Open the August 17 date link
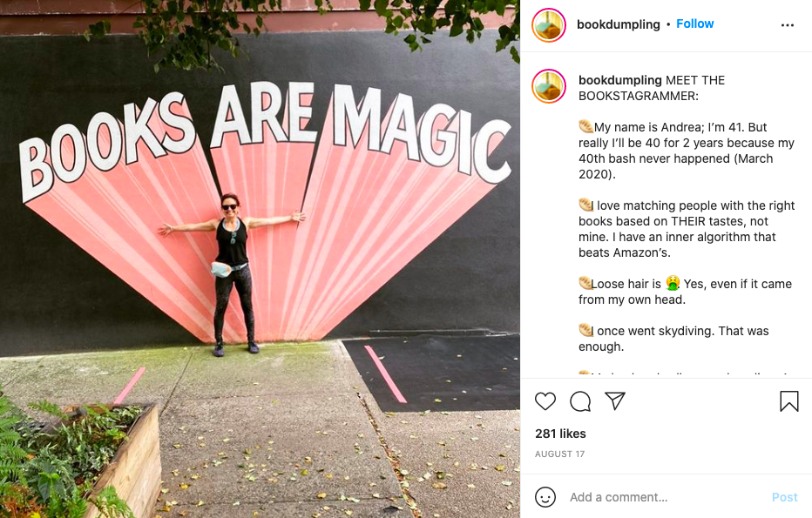The height and width of the screenshot is (518, 812). click(559, 454)
